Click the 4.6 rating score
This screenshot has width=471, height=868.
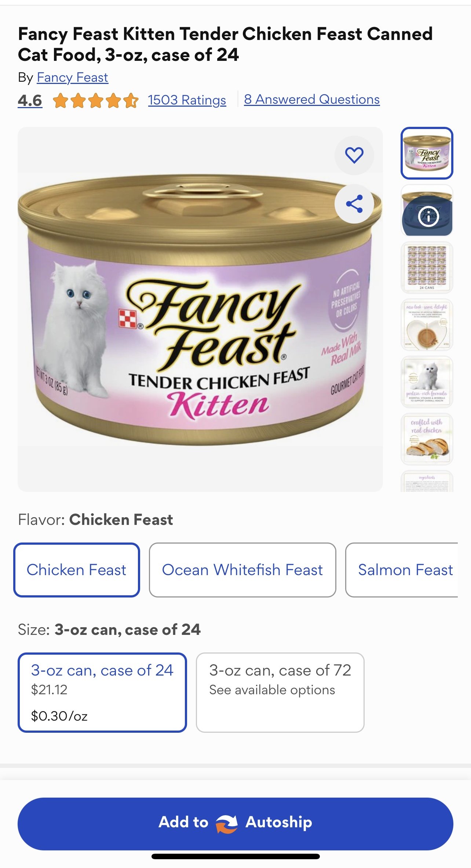pos(30,100)
